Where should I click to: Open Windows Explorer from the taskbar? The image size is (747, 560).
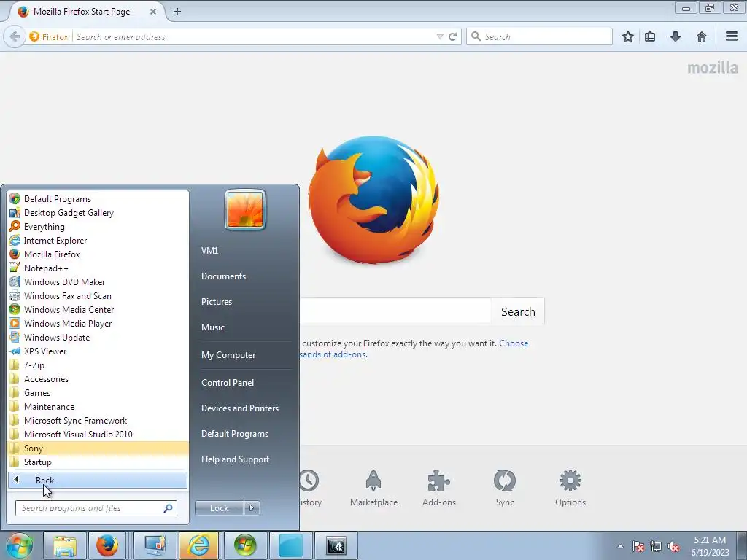65,545
